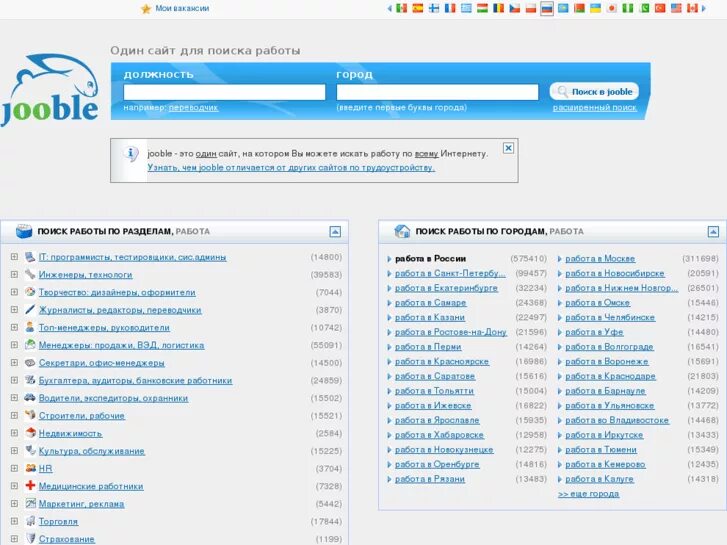727x545 pixels.
Task: Select the France flag
Action: (x=450, y=8)
